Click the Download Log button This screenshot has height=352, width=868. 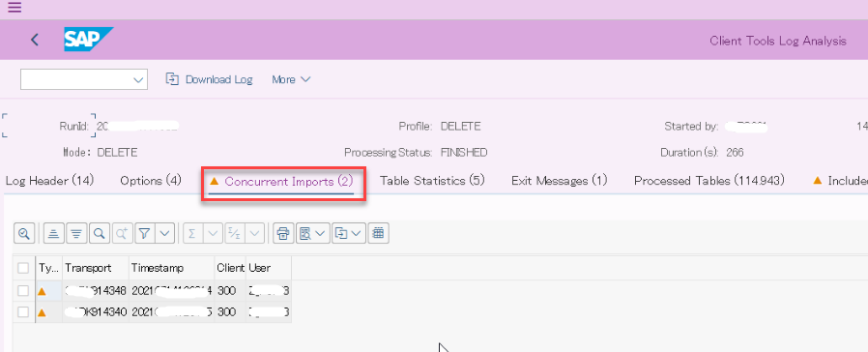pyautogui.click(x=209, y=79)
